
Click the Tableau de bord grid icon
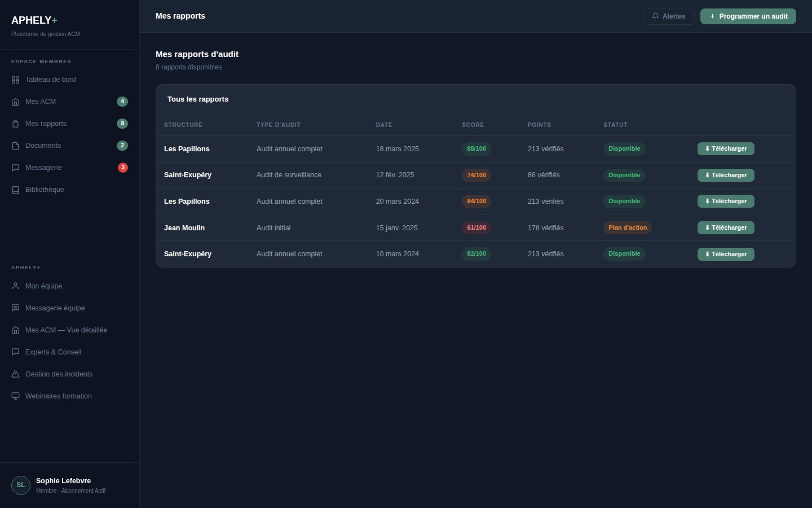[x=15, y=80]
